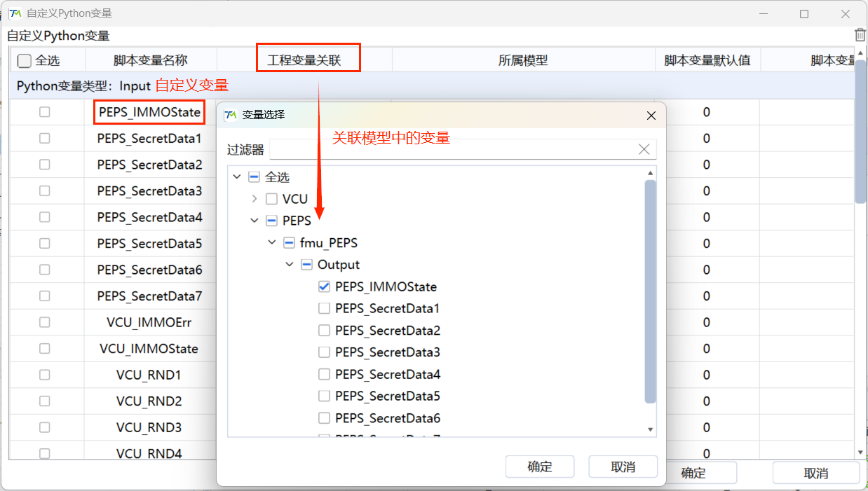Click the main table vertical scrollbar thumb
This screenshot has height=491, width=868.
[x=860, y=132]
